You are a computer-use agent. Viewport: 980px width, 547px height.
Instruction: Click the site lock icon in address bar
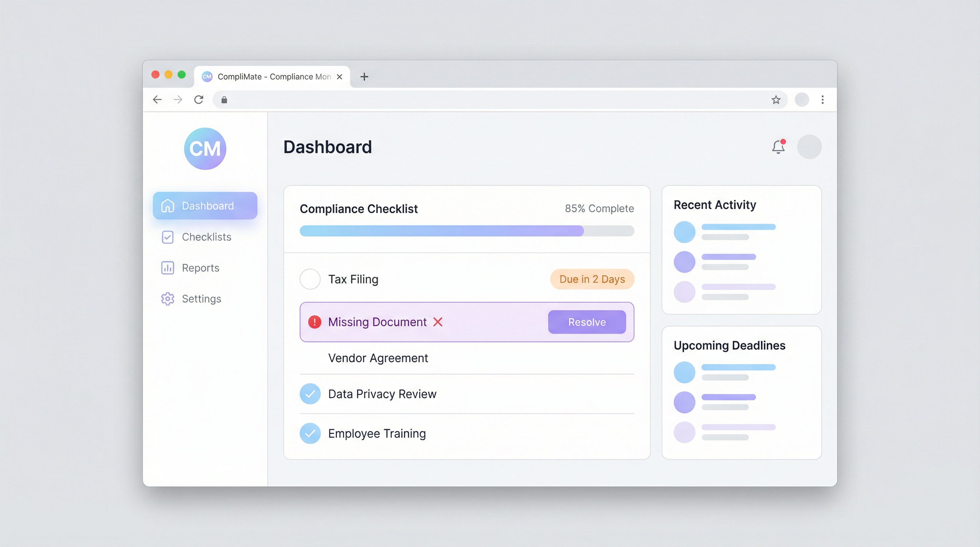pyautogui.click(x=224, y=100)
